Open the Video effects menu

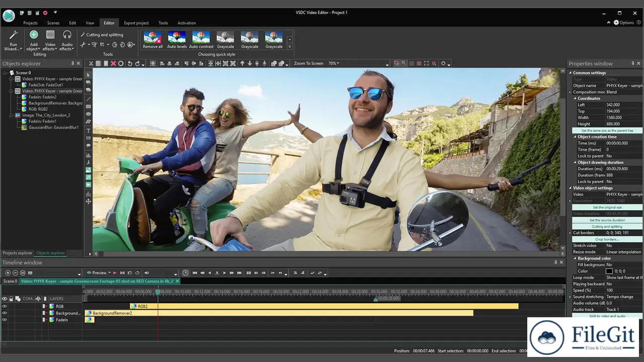[50, 40]
